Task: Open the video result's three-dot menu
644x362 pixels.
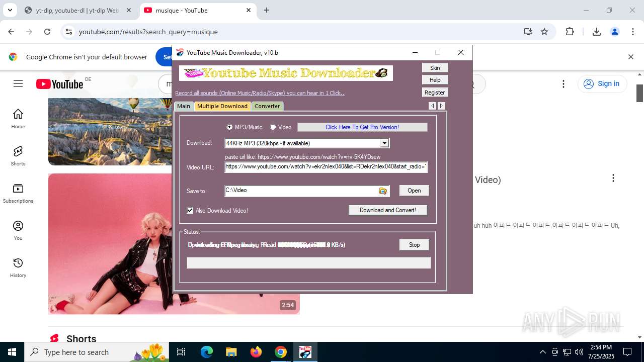Action: (613, 178)
